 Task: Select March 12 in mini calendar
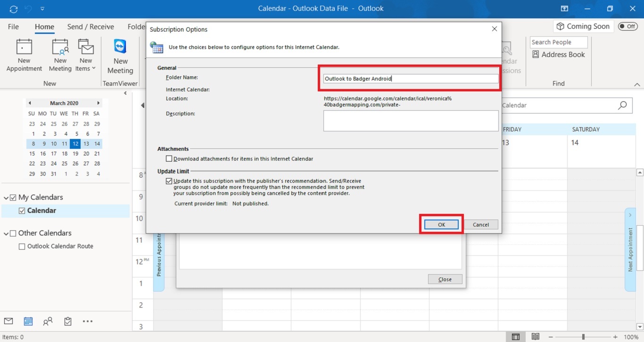[x=75, y=144]
